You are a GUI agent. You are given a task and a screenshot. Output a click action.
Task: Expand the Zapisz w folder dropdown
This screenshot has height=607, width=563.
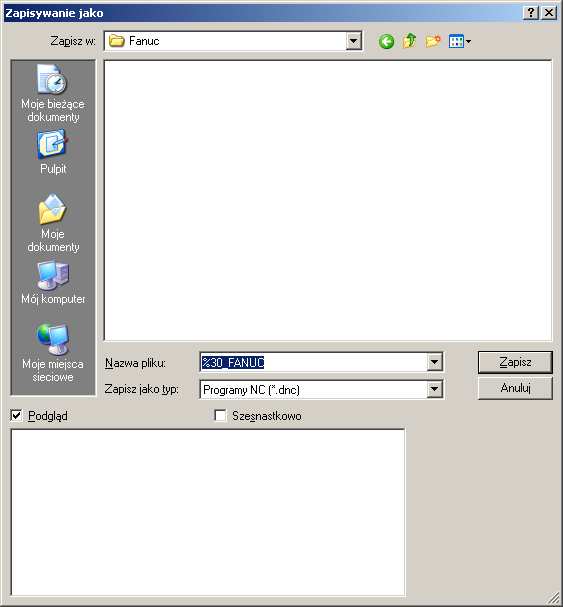[354, 41]
